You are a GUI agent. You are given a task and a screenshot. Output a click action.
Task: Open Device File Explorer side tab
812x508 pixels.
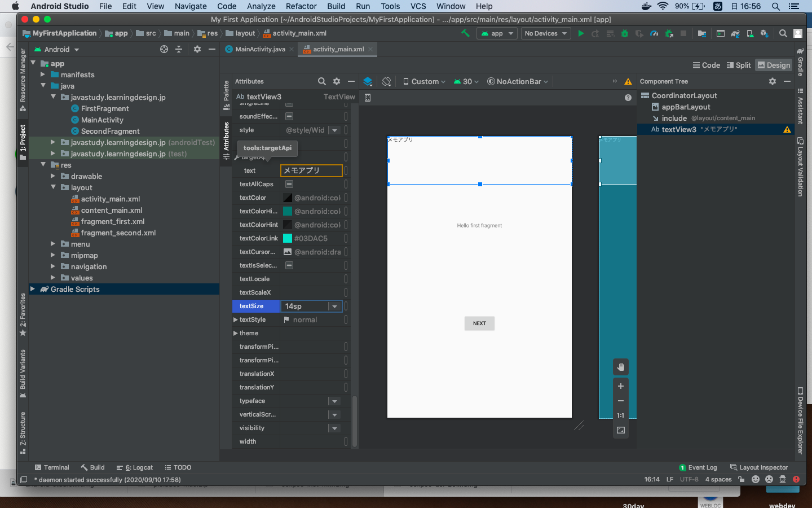(800, 421)
